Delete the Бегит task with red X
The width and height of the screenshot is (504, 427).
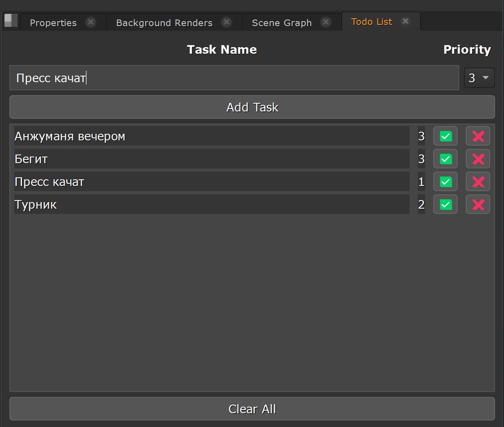[x=478, y=159]
